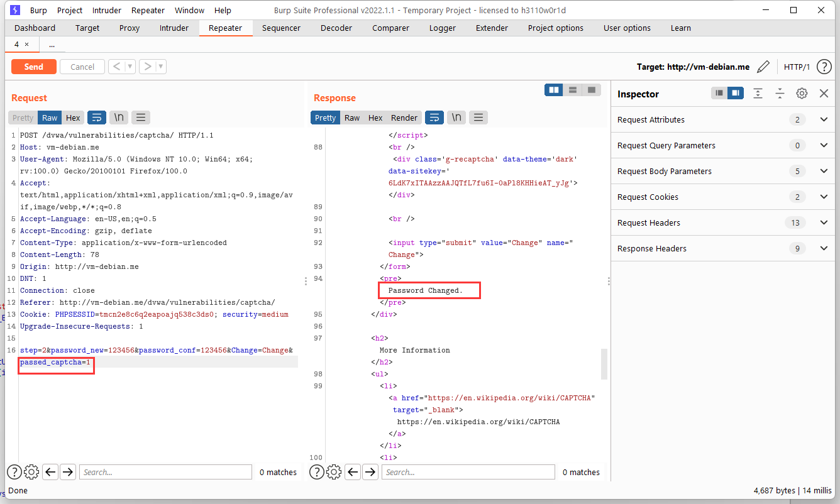The width and height of the screenshot is (840, 504).
Task: Open the Project menu
Action: click(x=70, y=10)
